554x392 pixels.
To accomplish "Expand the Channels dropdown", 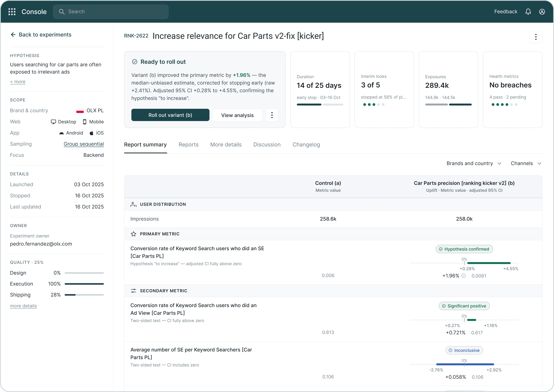I will pos(526,163).
